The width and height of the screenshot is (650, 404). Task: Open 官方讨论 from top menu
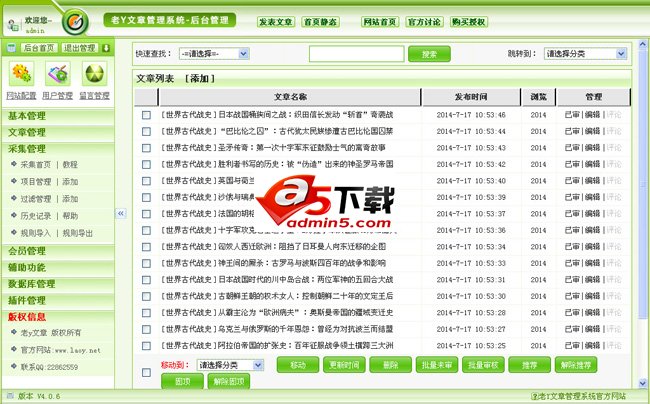[424, 22]
